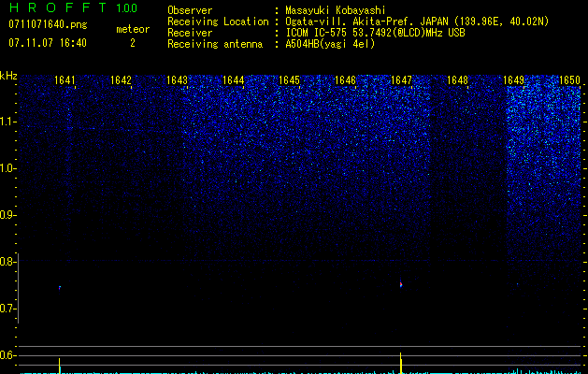
Task: Click the 0.8 frequency axis label
Action: [x=7, y=262]
